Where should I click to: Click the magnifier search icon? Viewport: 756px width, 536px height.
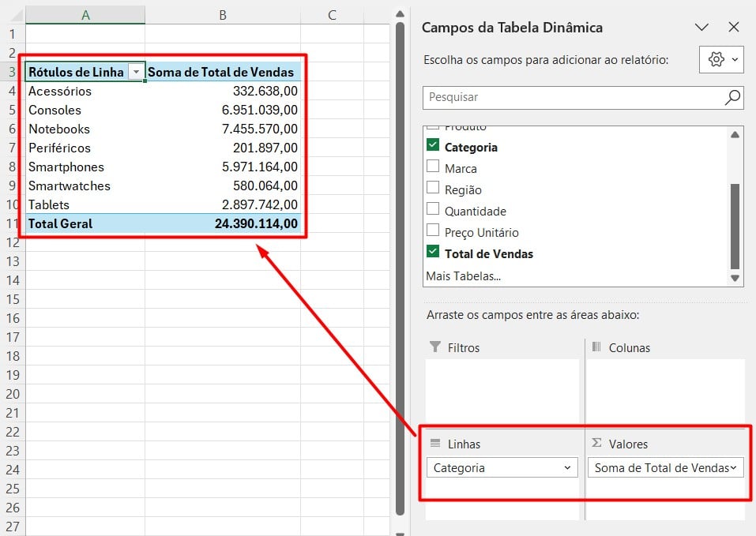coord(732,97)
